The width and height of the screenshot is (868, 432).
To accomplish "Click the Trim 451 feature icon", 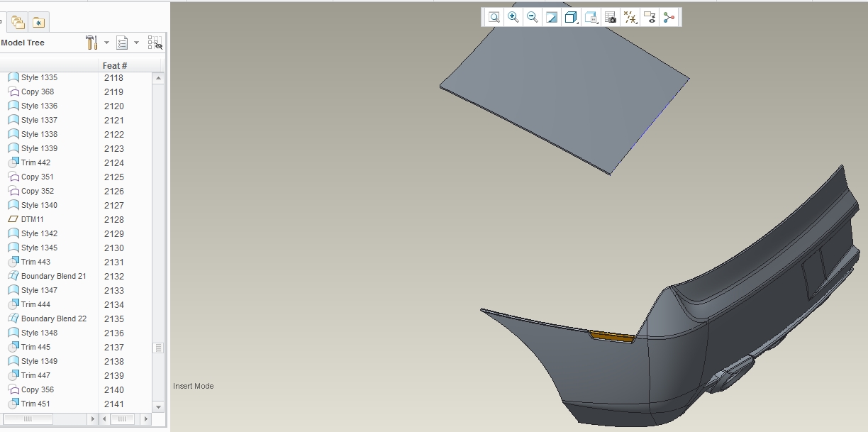I will click(13, 404).
